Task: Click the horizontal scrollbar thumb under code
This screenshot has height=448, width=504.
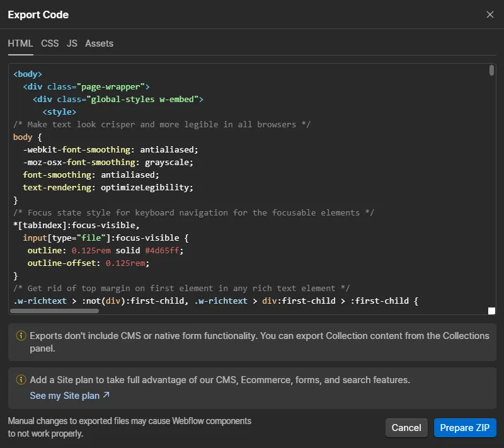Action: (54, 311)
